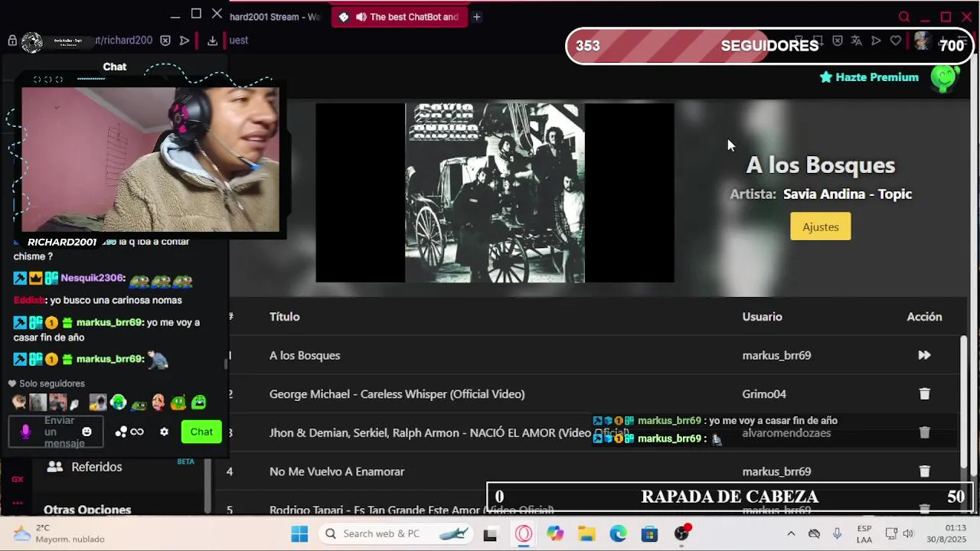
Task: Click the Solo seguidores heart label
Action: click(47, 383)
